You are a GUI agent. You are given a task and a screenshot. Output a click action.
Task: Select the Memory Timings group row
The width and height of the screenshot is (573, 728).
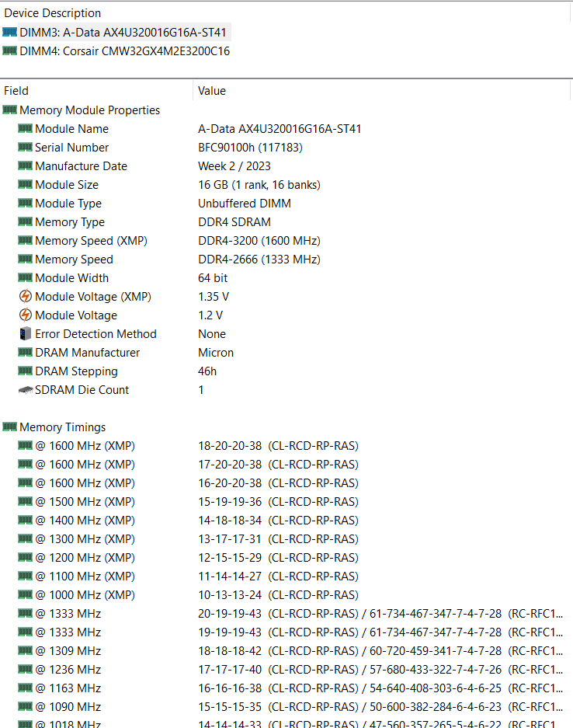coord(63,427)
